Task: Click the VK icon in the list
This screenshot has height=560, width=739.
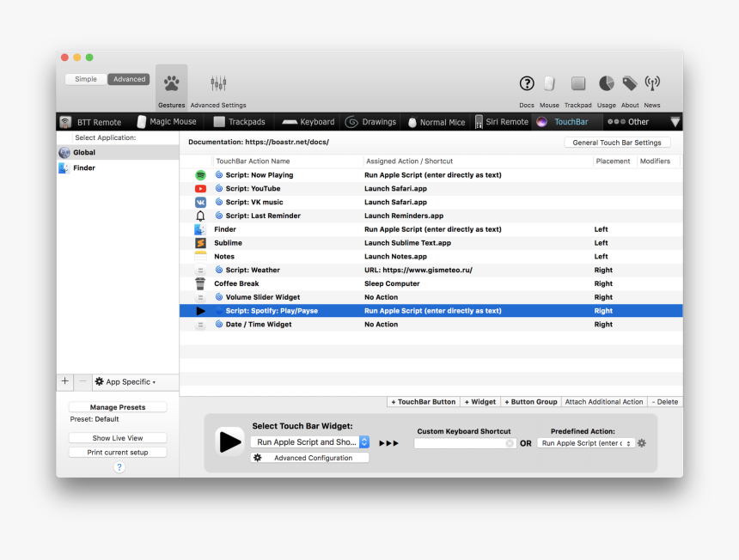Action: pos(200,203)
